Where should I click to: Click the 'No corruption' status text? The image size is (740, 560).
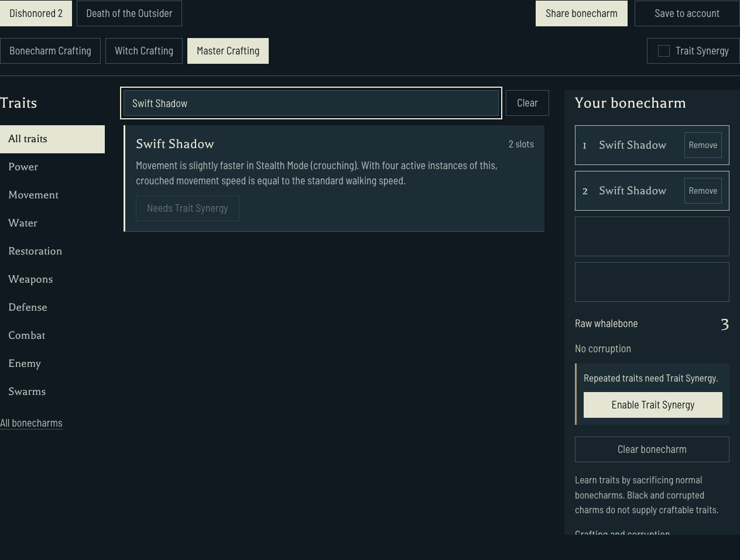(603, 349)
